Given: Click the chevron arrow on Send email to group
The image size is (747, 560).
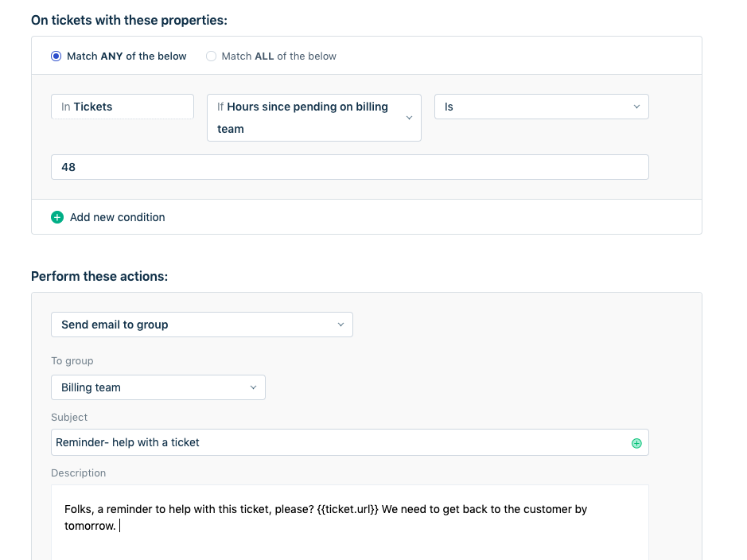Looking at the screenshot, I should click(x=340, y=325).
